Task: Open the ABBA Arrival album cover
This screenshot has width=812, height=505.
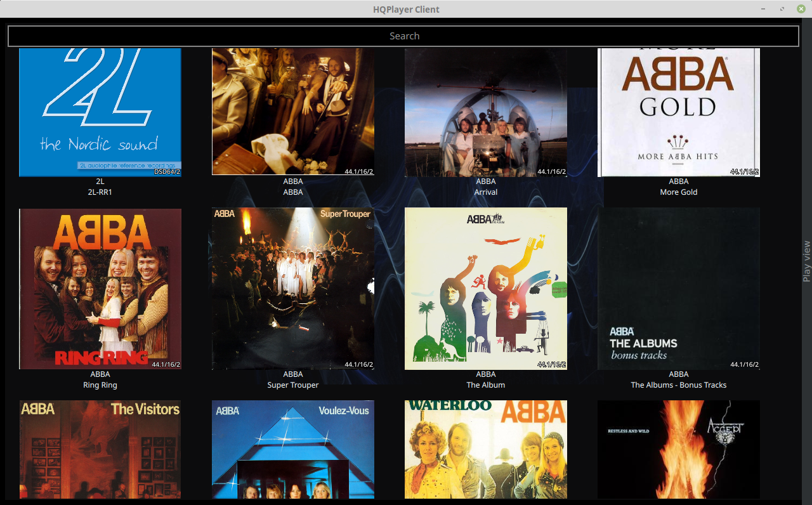Action: coord(486,112)
